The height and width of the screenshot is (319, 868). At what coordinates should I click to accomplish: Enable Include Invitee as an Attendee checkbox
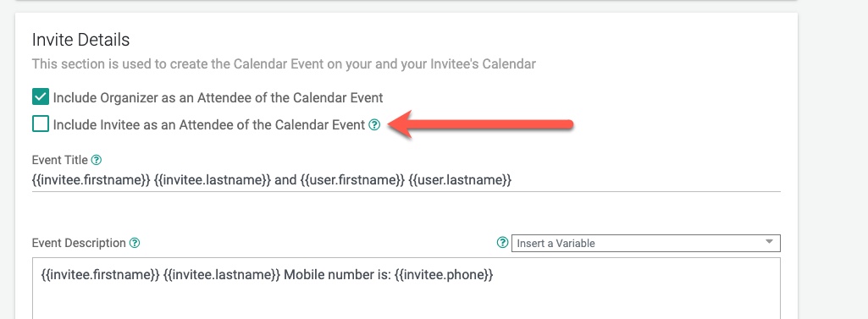tap(41, 124)
